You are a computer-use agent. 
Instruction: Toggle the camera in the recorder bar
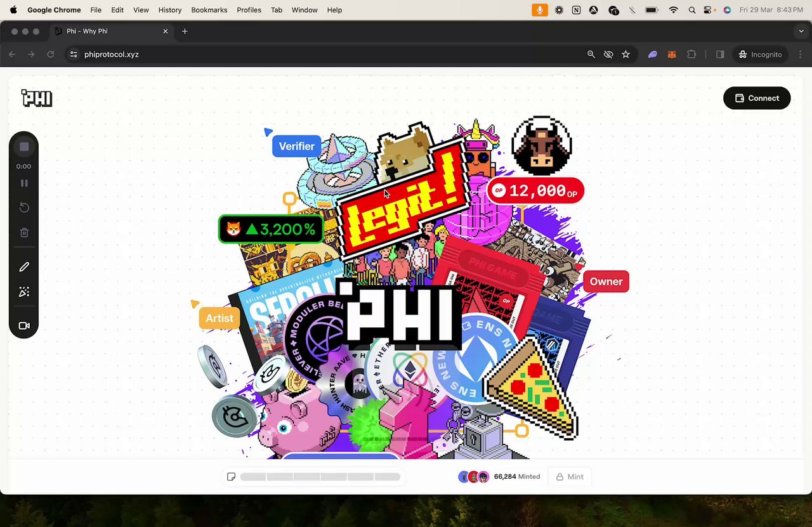point(24,325)
